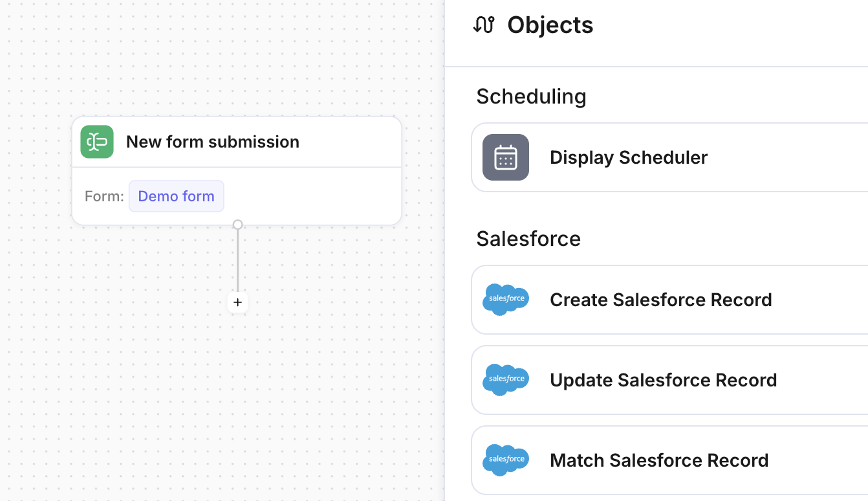Click the Scheduling section heading

click(x=532, y=96)
